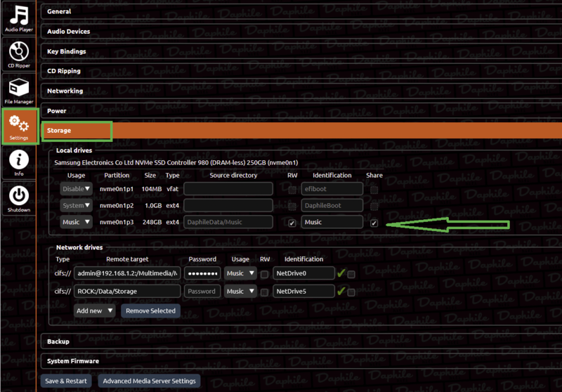
Task: Click green checkmark next to NetDrive5
Action: [x=341, y=291]
